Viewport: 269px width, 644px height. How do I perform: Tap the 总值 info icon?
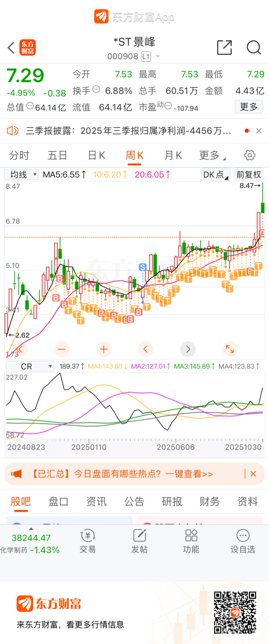[x=30, y=106]
